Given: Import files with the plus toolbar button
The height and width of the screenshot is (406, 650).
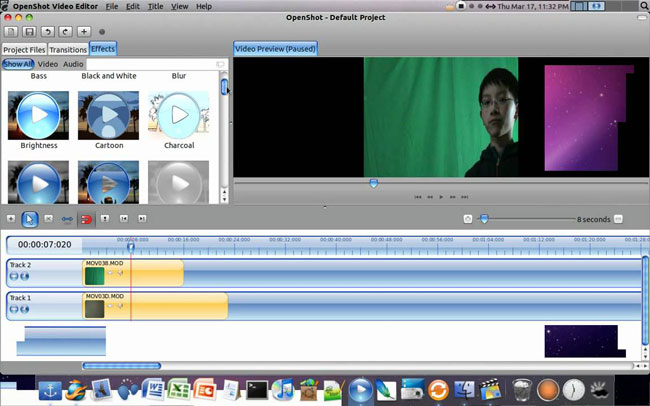Looking at the screenshot, I should coord(84,32).
